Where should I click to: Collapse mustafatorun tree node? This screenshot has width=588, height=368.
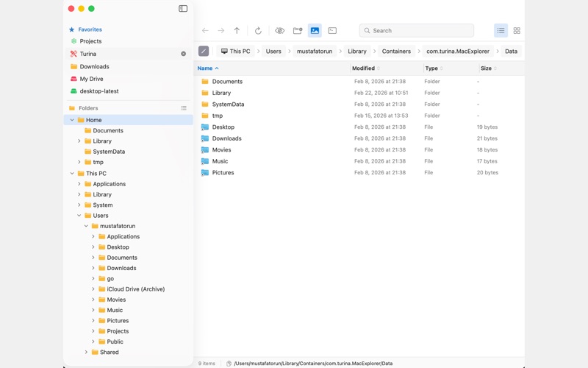[x=86, y=226]
